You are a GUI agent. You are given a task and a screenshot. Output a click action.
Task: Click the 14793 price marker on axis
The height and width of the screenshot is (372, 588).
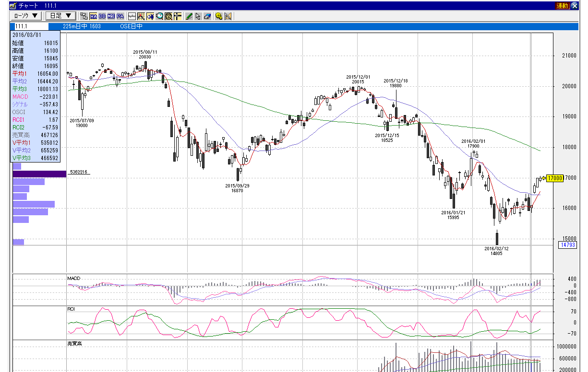click(567, 245)
